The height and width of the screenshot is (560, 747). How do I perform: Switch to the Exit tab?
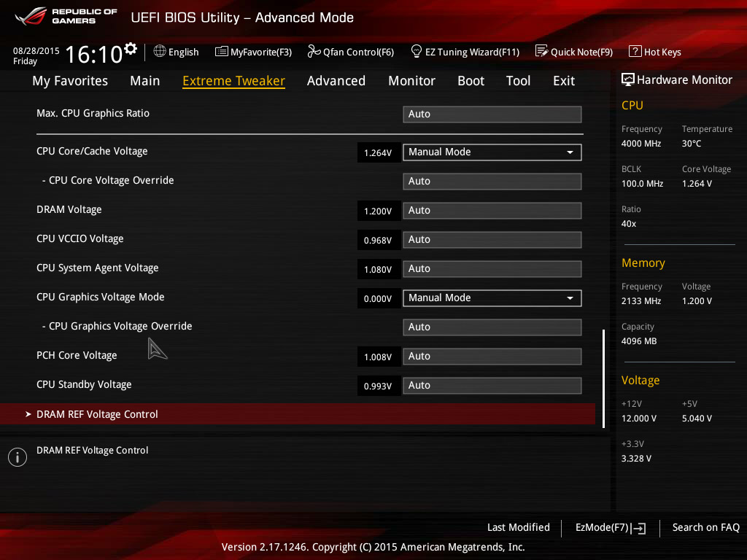click(x=564, y=81)
